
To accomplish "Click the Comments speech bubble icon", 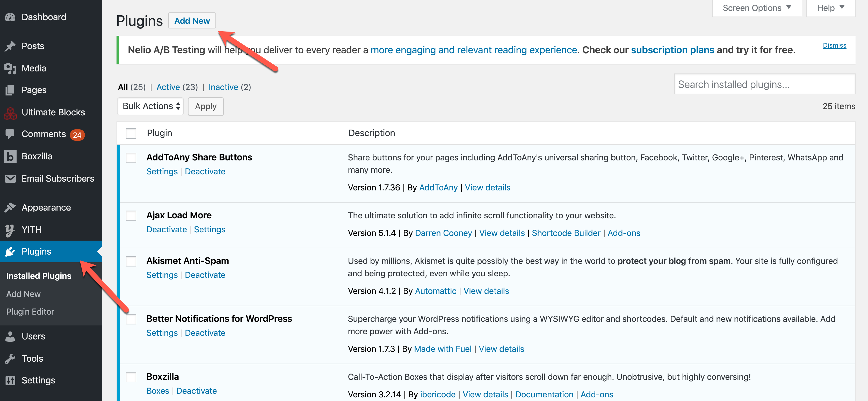I will click(x=10, y=134).
